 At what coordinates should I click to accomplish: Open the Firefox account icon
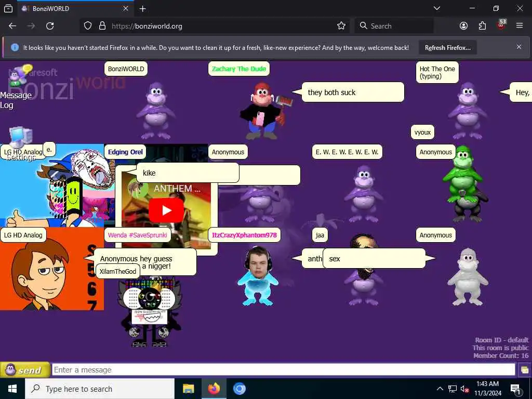tap(463, 26)
